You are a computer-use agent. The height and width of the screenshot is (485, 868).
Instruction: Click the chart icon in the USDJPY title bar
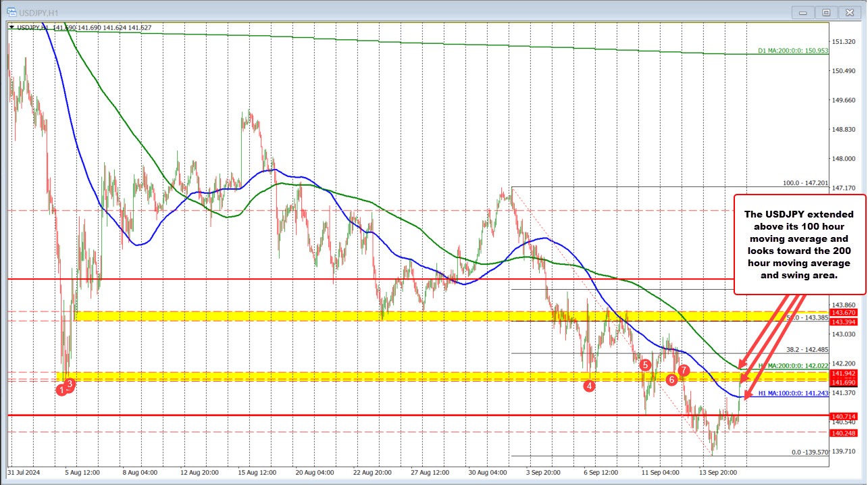click(x=11, y=11)
